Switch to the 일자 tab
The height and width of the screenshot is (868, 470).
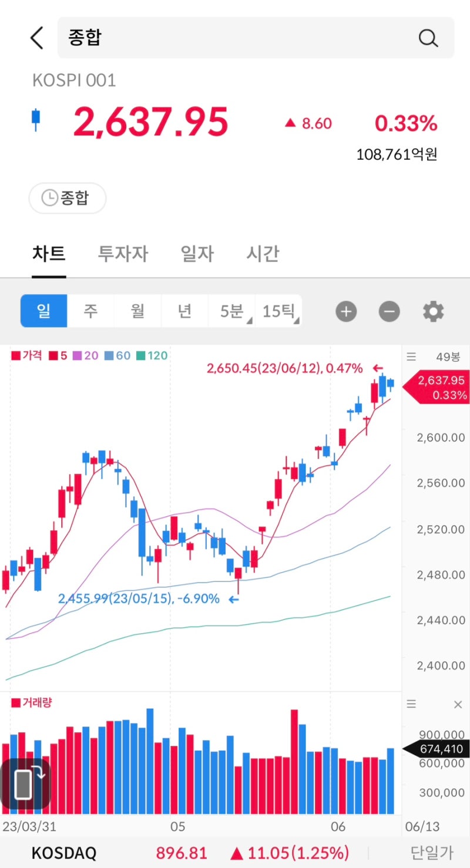(197, 254)
